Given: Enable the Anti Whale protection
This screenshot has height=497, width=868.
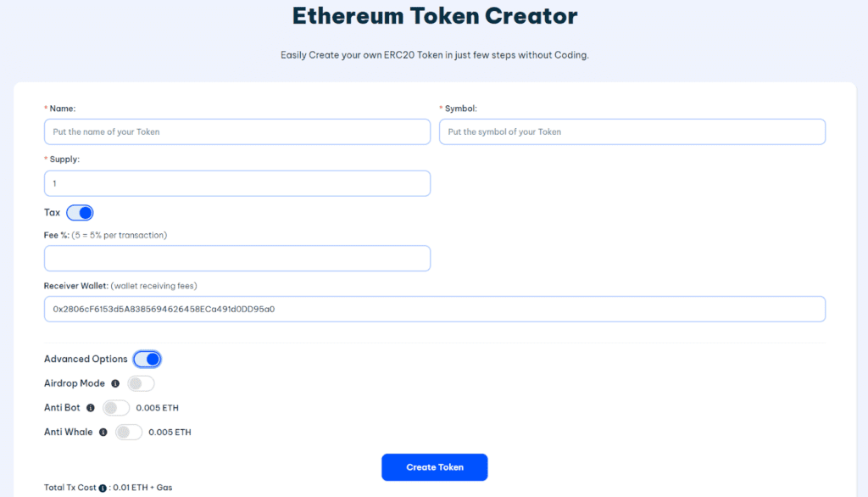Looking at the screenshot, I should click(128, 432).
